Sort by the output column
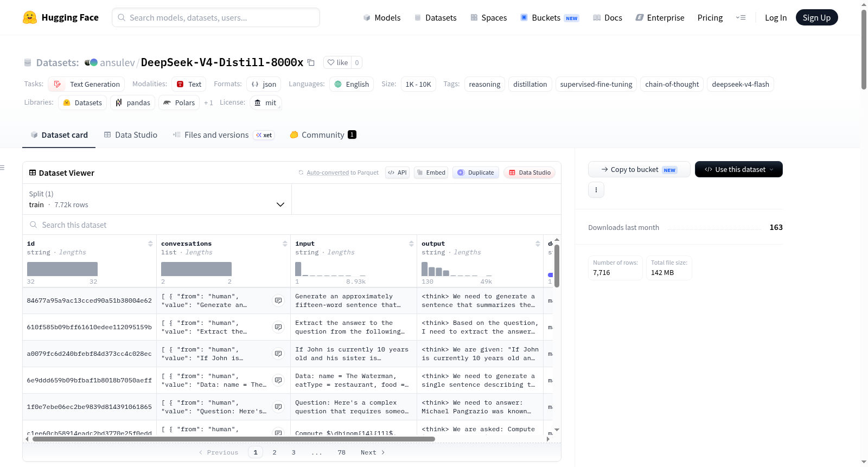Screen dimensions: 868x467 (538, 244)
